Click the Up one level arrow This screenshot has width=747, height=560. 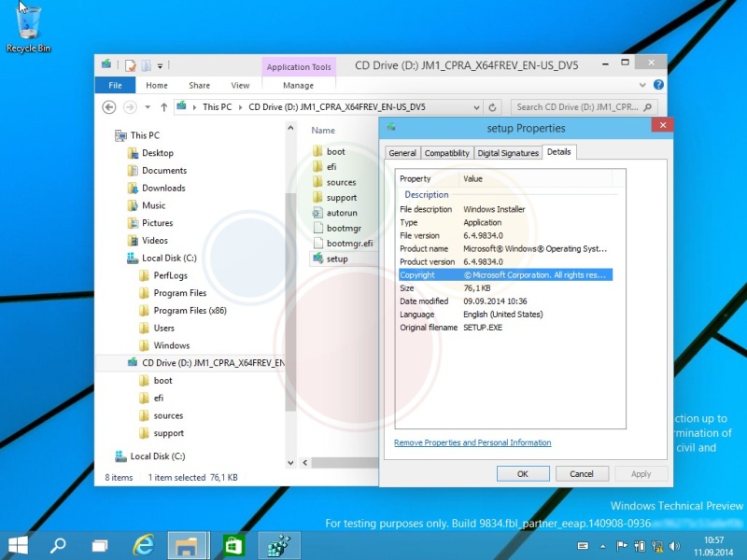point(164,107)
